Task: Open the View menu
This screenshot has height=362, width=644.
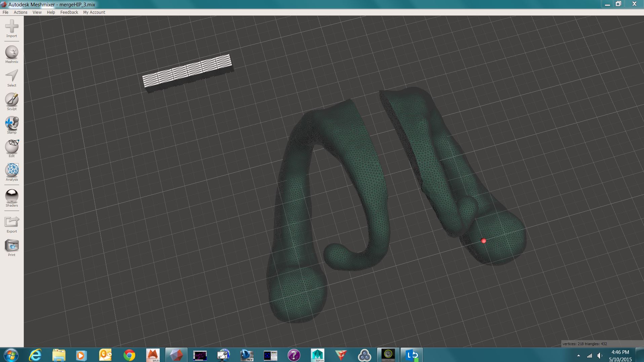Action: tap(37, 12)
